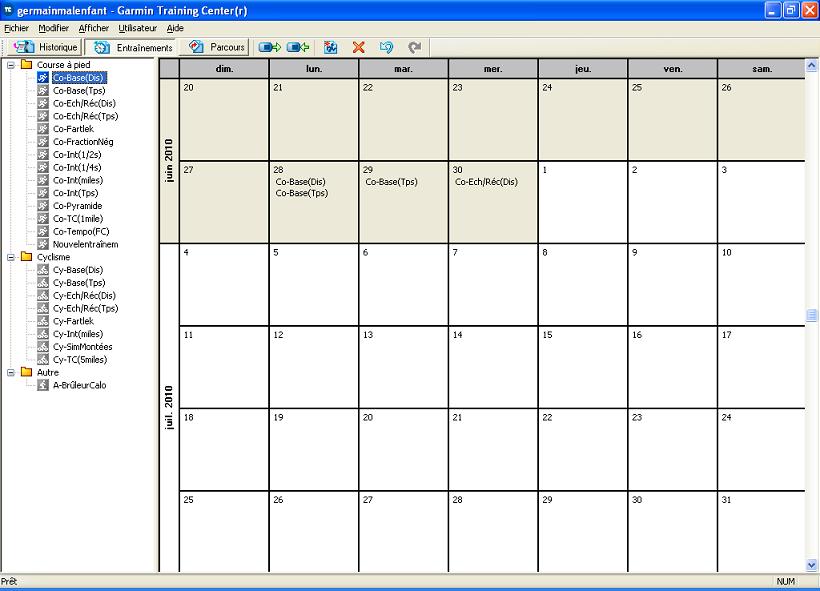The width and height of the screenshot is (820, 591).
Task: Click the new workout toolbar icon
Action: coord(331,48)
